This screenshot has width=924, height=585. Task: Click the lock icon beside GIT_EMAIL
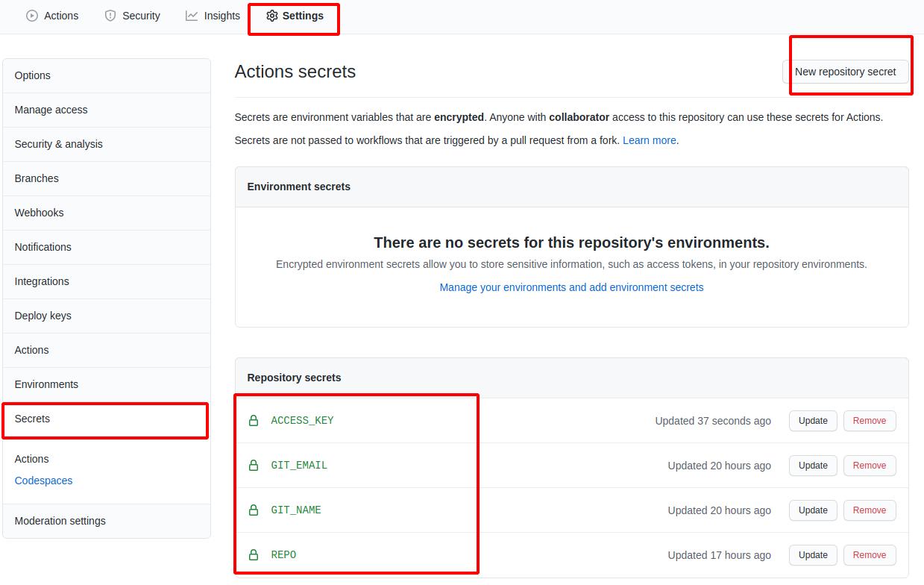(254, 466)
